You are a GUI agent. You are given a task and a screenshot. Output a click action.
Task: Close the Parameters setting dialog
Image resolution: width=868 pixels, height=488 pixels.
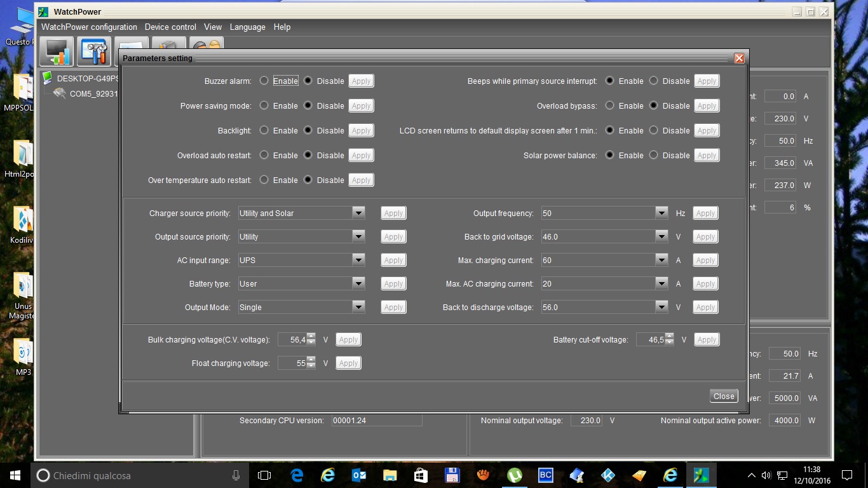[724, 396]
